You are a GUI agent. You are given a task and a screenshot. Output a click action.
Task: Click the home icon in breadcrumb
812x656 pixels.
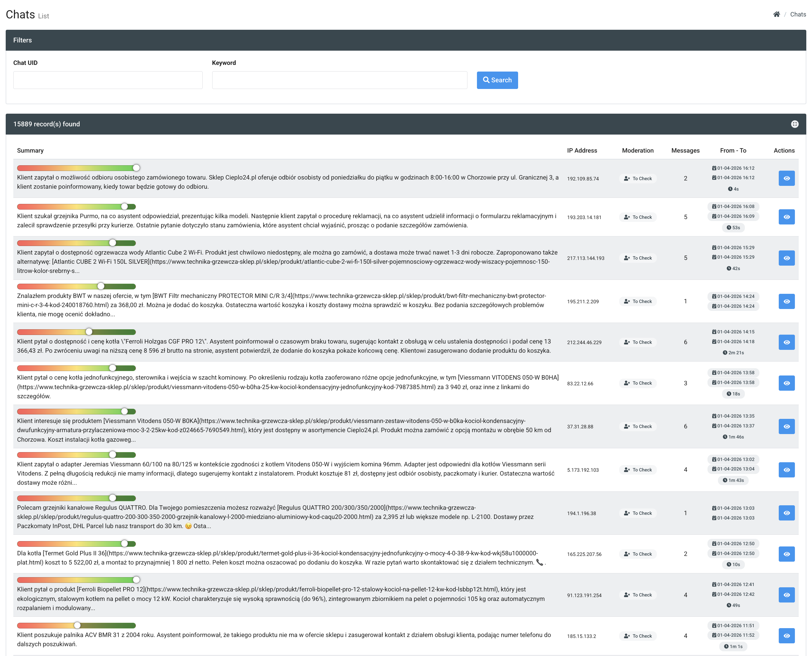coord(776,14)
